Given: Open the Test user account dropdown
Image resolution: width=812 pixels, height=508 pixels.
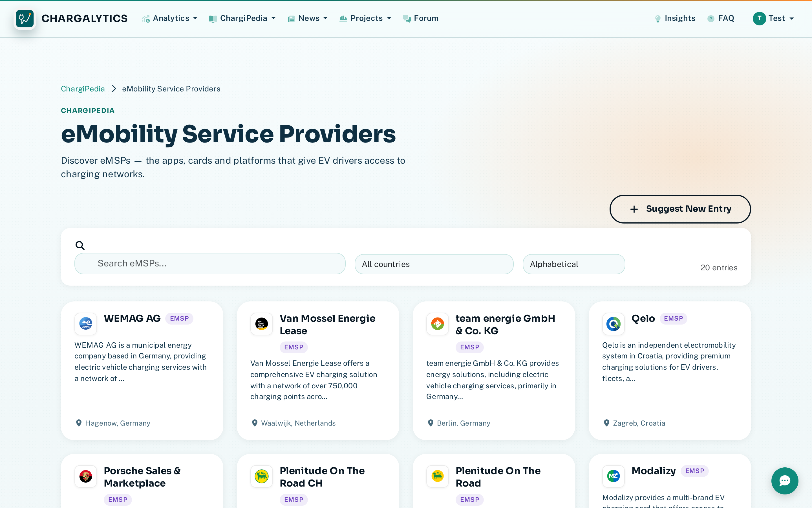Looking at the screenshot, I should (773, 18).
